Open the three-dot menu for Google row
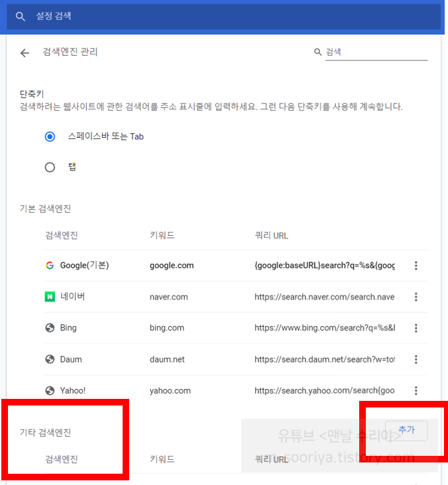Image resolution: width=448 pixels, height=485 pixels. pyautogui.click(x=416, y=266)
